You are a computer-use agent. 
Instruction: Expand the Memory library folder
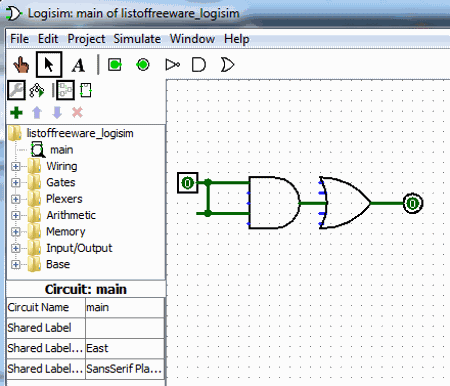coord(15,232)
